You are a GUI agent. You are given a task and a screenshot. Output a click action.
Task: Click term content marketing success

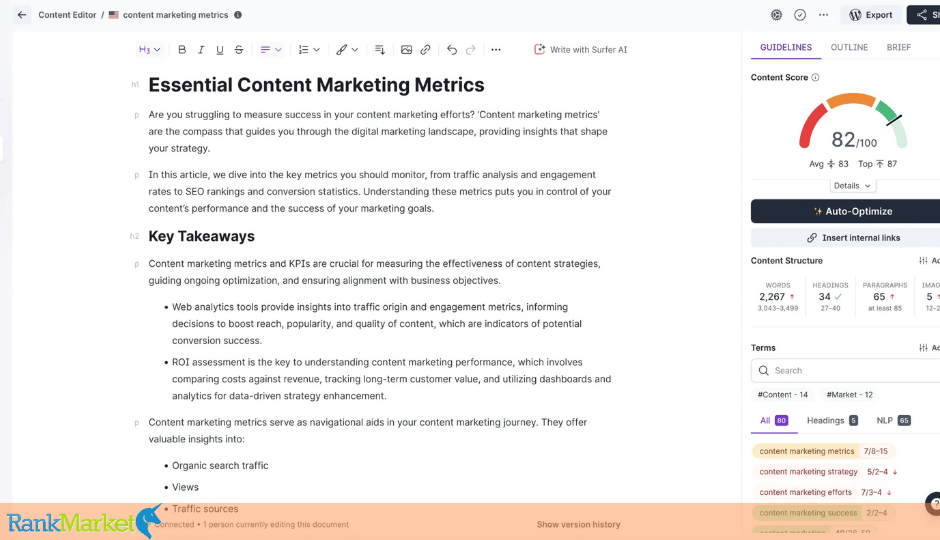pos(822,512)
